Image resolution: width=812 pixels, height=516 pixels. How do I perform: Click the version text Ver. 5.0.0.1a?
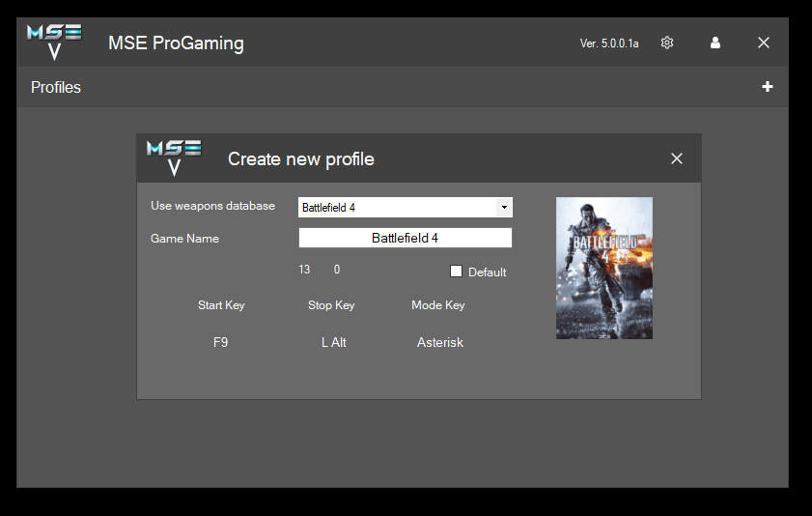(609, 43)
